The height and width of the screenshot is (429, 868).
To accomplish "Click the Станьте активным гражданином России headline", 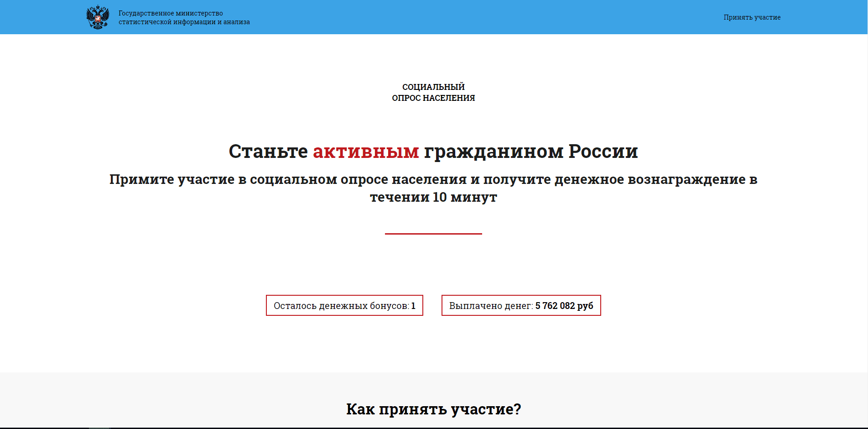I will pos(433,152).
